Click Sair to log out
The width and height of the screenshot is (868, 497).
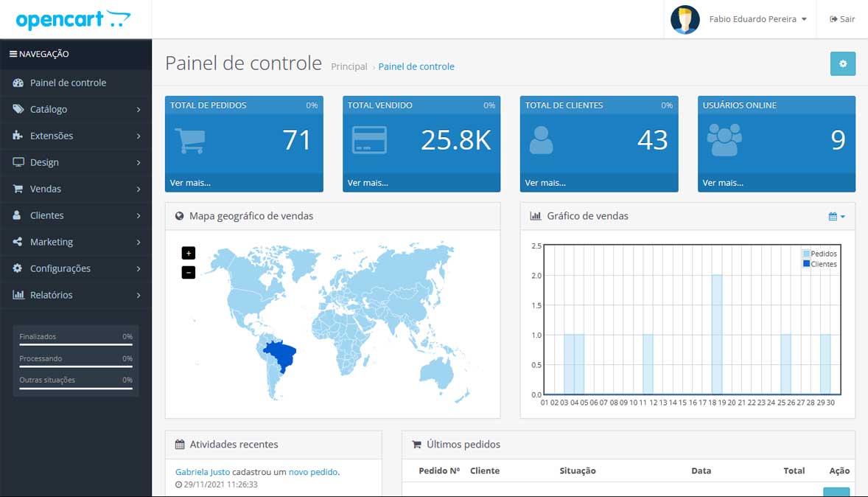[x=842, y=19]
